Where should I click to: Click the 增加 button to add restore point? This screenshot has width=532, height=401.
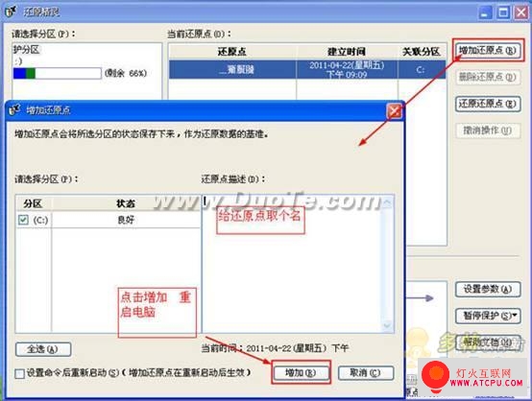coord(301,373)
